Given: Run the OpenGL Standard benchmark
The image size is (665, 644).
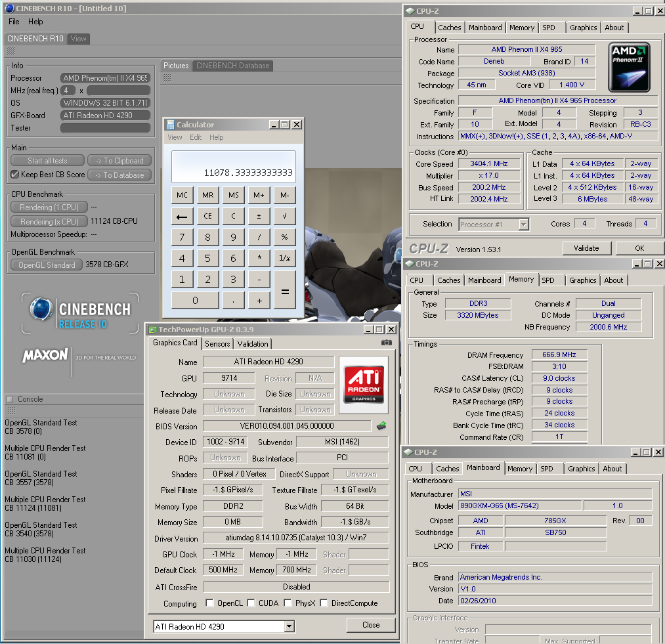Looking at the screenshot, I should [47, 265].
